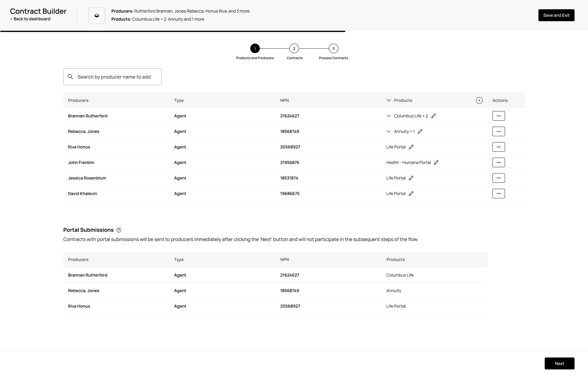Edit Riva Honus Life Portal product
The image size is (588, 376).
(411, 147)
